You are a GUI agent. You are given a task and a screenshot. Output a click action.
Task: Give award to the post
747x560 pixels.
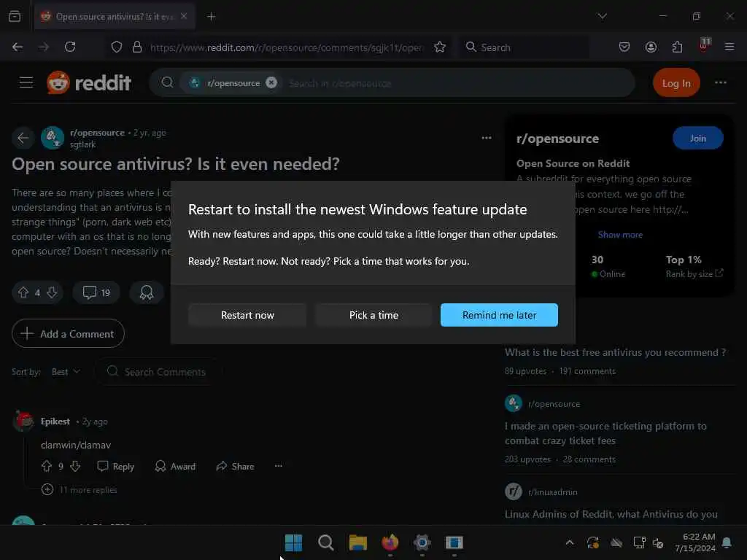146,292
